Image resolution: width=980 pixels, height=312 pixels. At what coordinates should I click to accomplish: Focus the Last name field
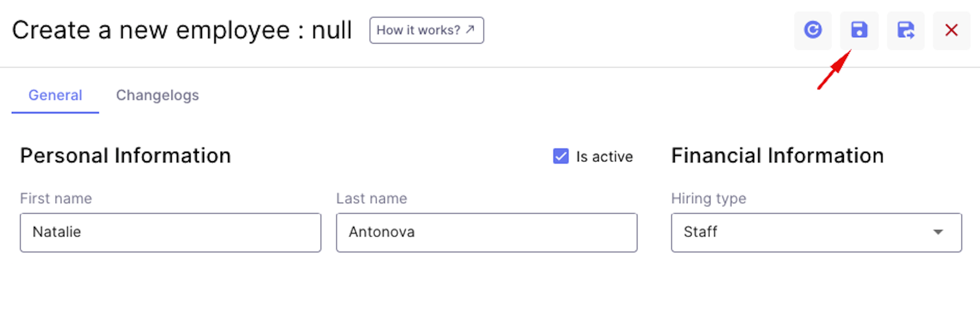(x=486, y=232)
